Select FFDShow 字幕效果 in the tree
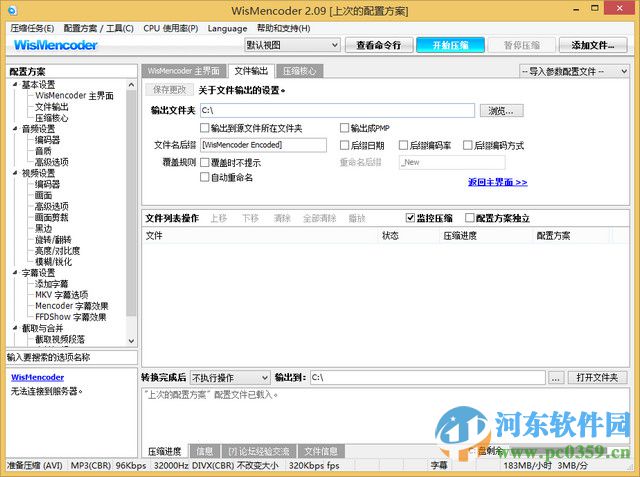 [x=71, y=317]
